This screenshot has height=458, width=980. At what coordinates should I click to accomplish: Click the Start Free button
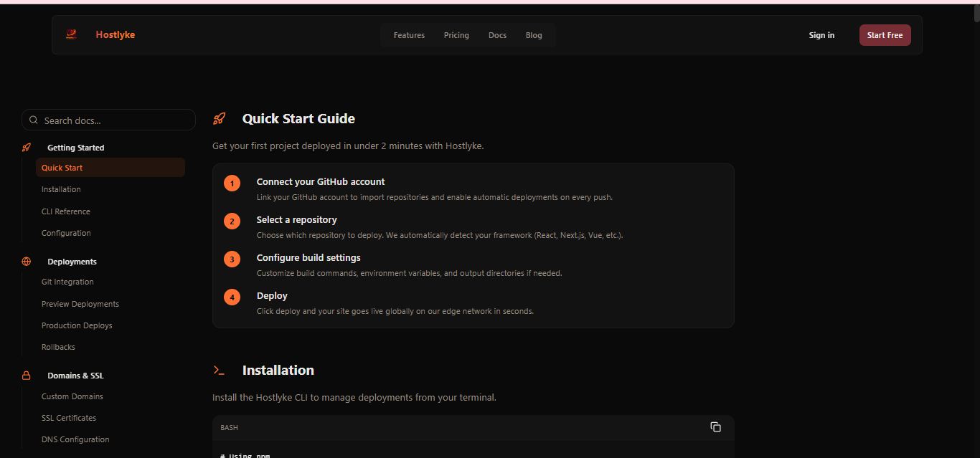click(x=885, y=34)
